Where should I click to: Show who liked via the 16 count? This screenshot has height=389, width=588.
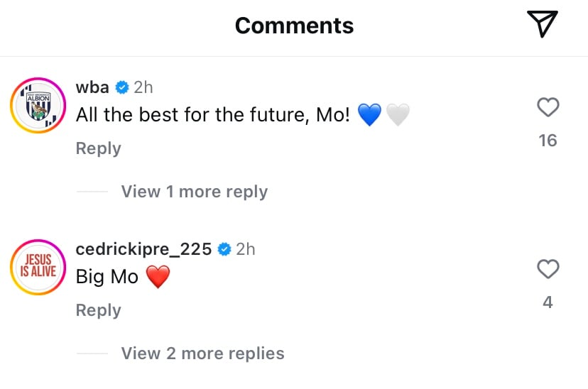548,141
